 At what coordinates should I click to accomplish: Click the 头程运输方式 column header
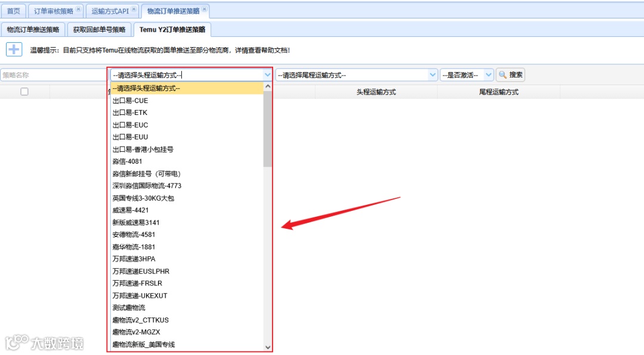pos(376,92)
